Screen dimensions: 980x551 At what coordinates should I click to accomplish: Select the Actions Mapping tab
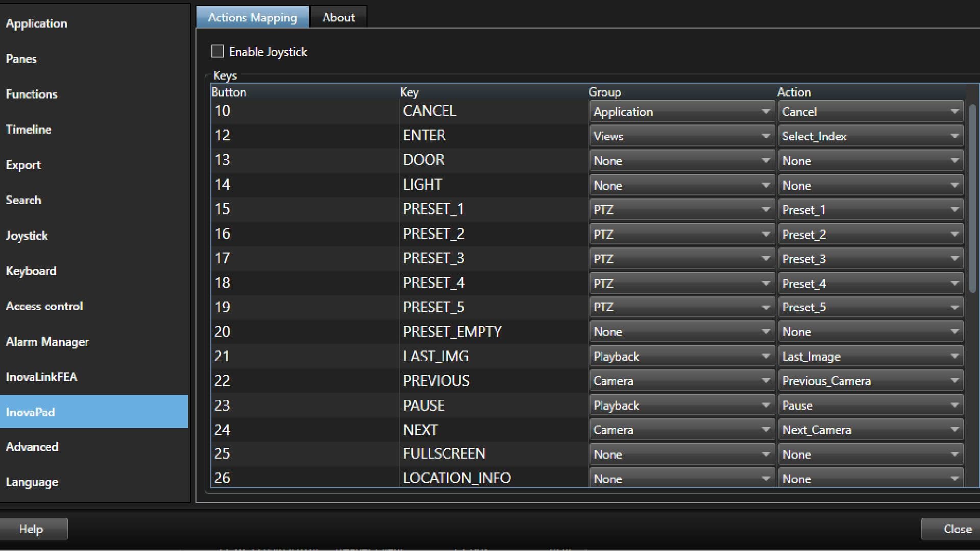pos(252,17)
